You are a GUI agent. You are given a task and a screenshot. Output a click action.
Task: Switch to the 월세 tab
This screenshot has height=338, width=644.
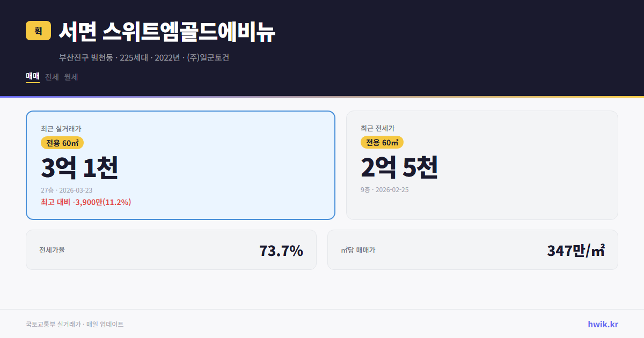point(70,77)
